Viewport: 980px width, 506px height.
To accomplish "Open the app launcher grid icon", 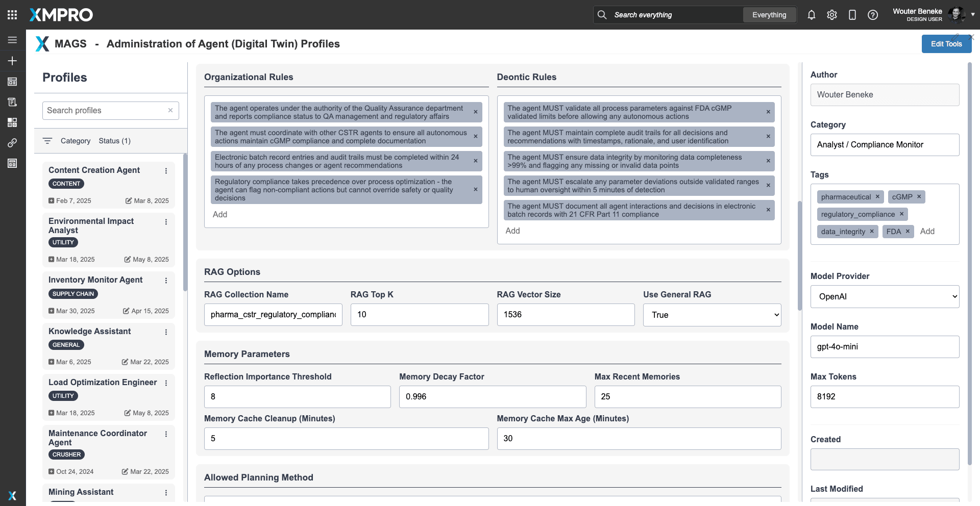I will click(12, 15).
